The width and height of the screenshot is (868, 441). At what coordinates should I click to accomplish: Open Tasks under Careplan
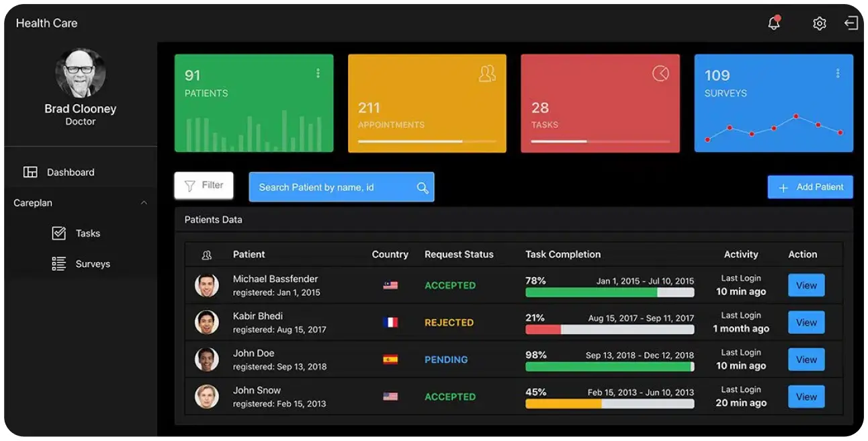coord(87,233)
